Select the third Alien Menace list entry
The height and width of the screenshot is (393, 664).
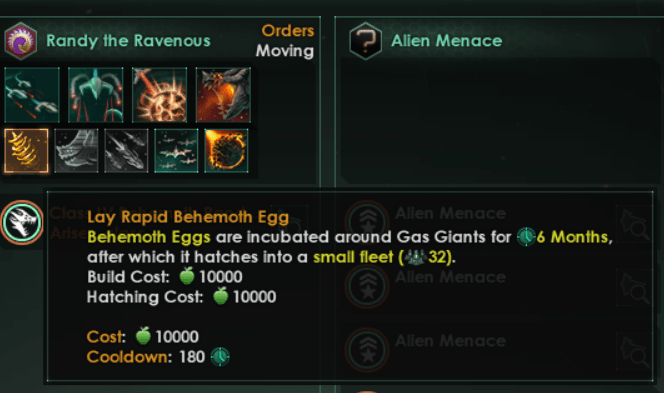click(495, 350)
